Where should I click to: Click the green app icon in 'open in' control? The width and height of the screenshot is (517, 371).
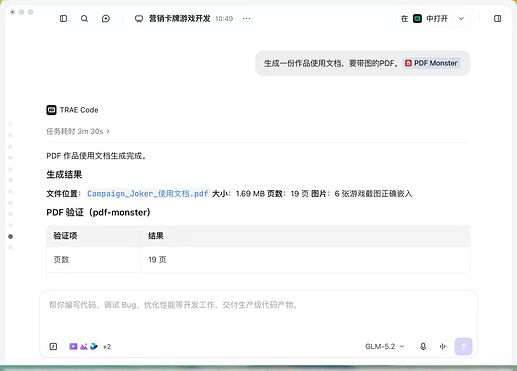[x=417, y=19]
